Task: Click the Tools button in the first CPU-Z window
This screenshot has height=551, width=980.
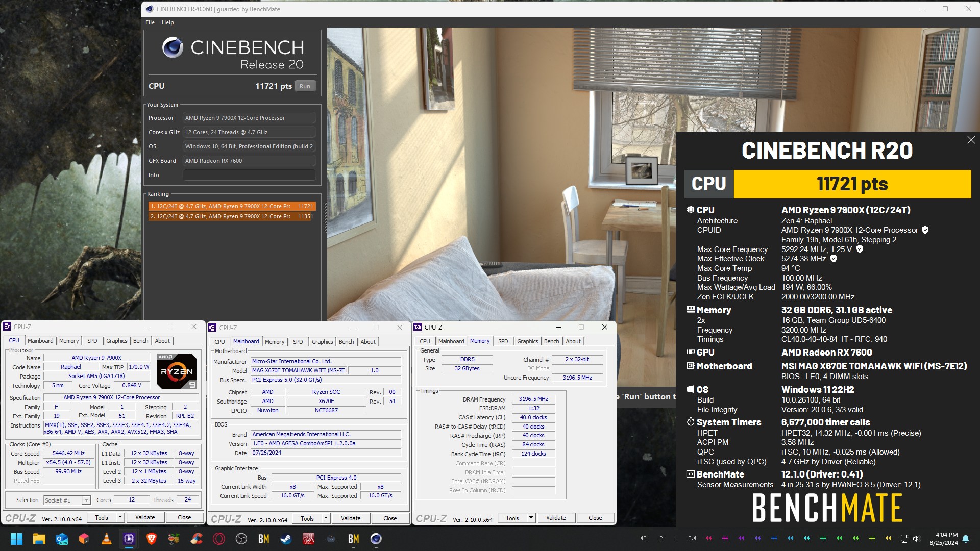Action: (x=102, y=517)
